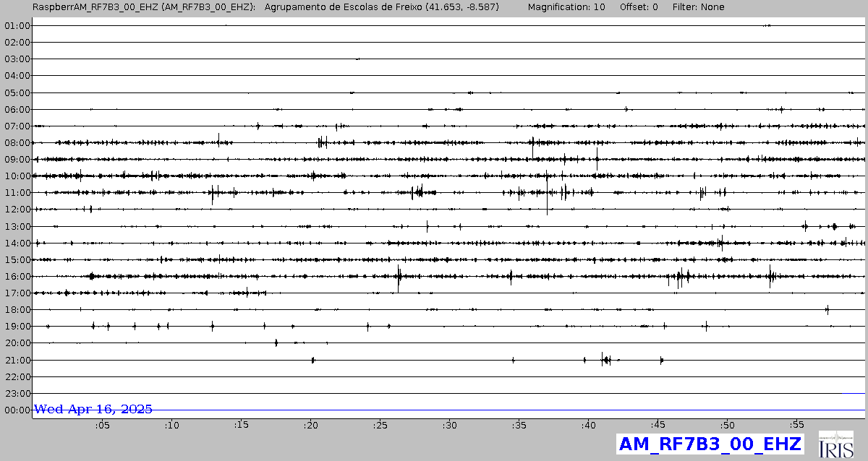This screenshot has width=868, height=461.
Task: Click the :30 minute axis tick label
Action: click(449, 426)
